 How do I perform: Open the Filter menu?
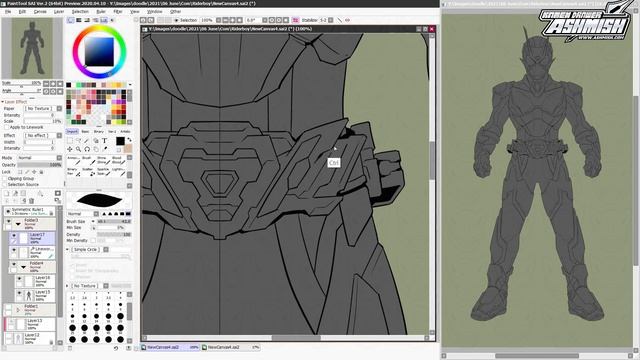[x=118, y=11]
